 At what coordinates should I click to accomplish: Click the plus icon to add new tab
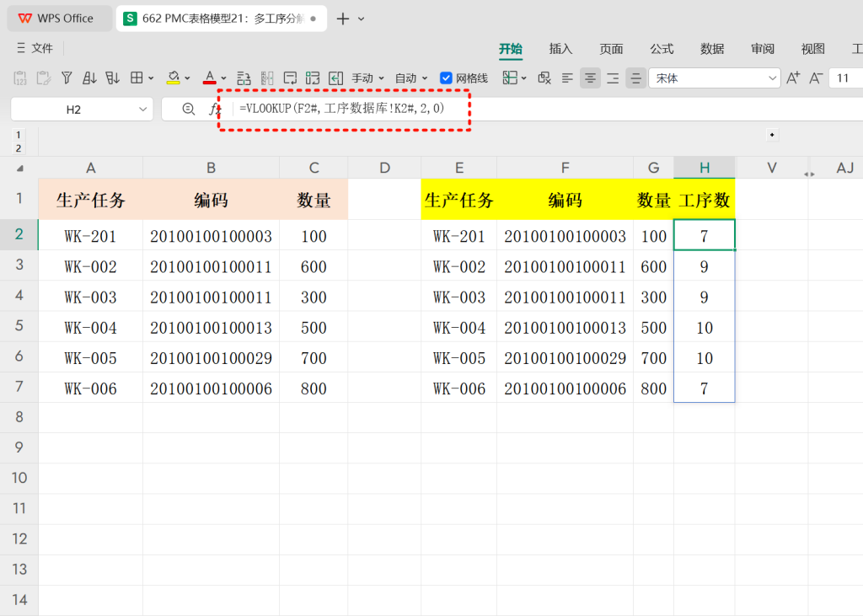tap(343, 19)
